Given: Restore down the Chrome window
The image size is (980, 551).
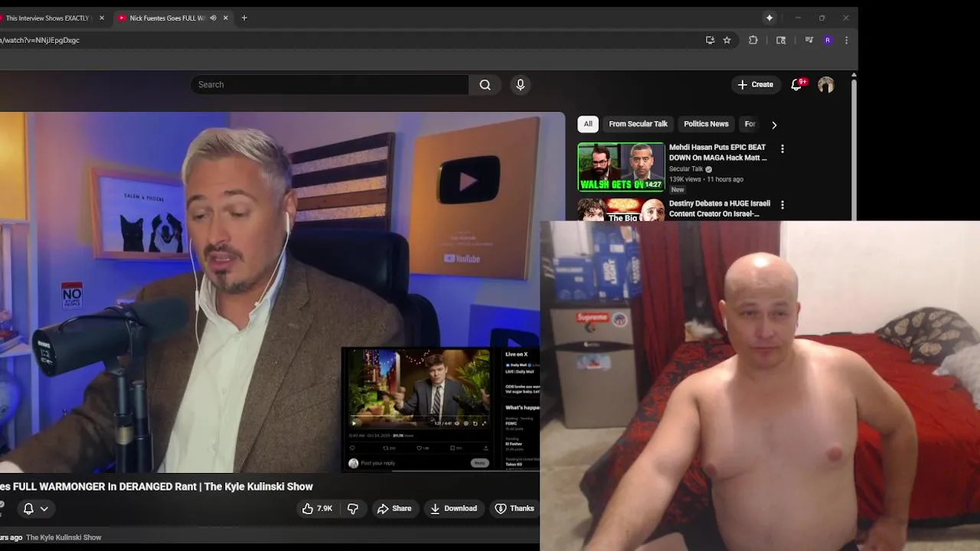Looking at the screenshot, I should (822, 18).
